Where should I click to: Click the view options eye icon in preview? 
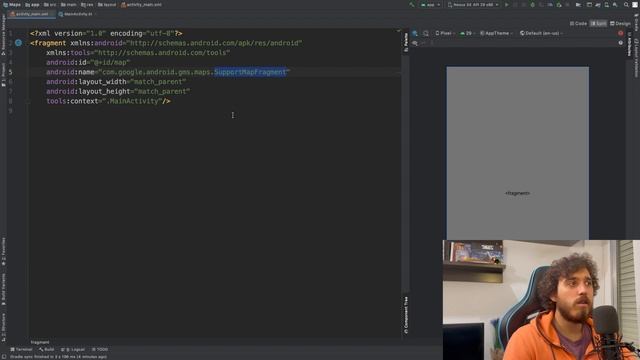point(415,43)
